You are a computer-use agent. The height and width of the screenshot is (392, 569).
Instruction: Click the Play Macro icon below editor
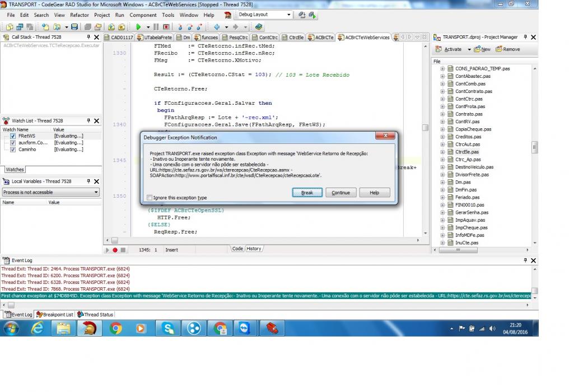click(107, 250)
